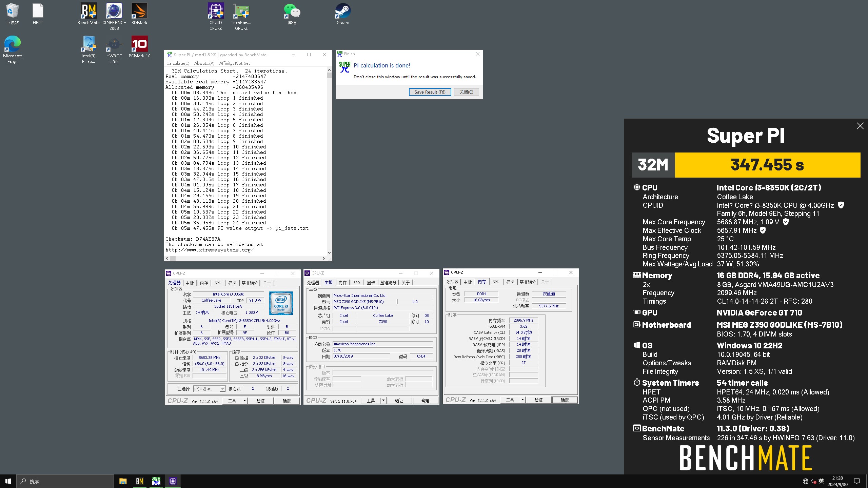Launch Steam from desktop shortcut

coord(343,14)
